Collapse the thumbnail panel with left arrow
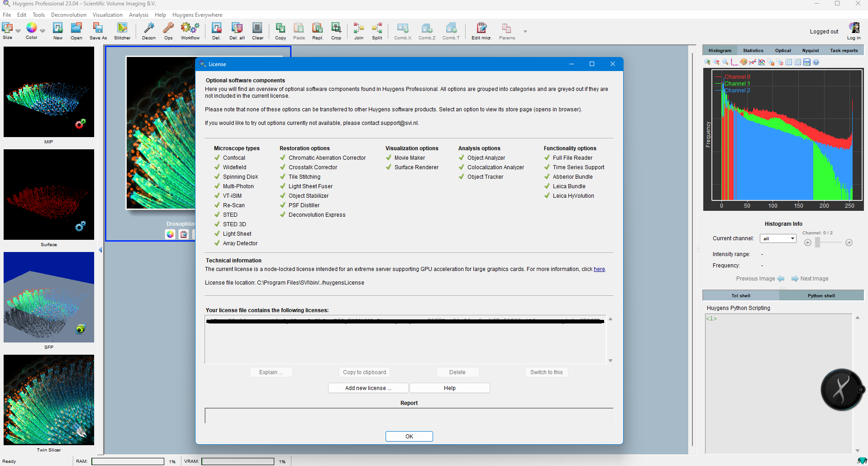868x466 pixels. click(100, 250)
